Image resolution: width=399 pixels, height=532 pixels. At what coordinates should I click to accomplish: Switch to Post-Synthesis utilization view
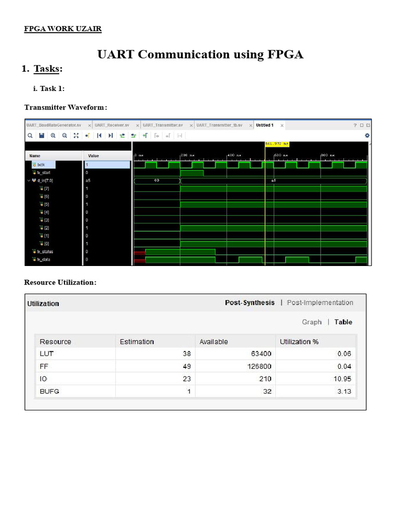(250, 303)
